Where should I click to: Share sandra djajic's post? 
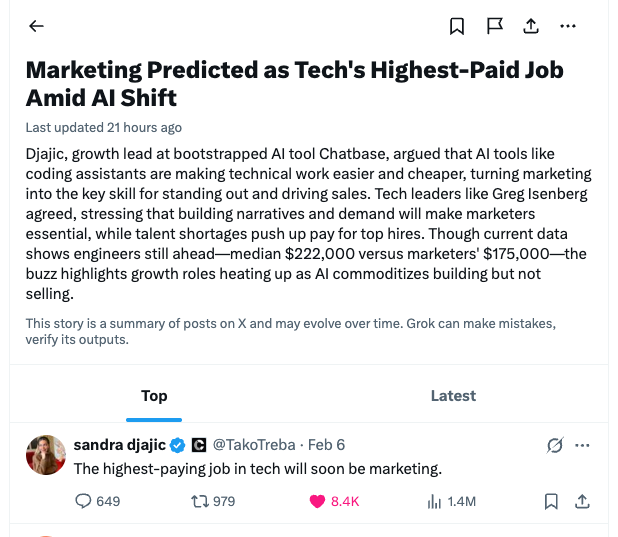point(583,501)
